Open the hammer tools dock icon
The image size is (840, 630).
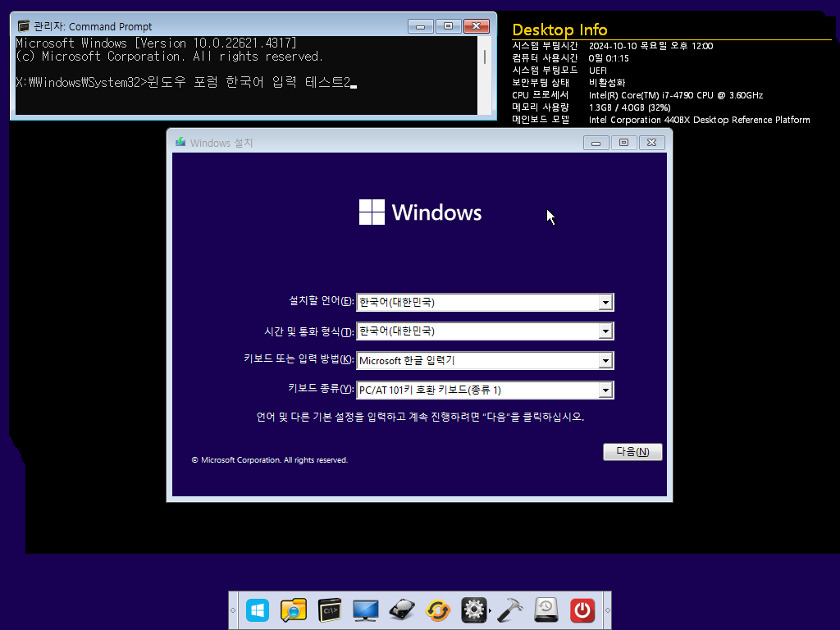[510, 610]
